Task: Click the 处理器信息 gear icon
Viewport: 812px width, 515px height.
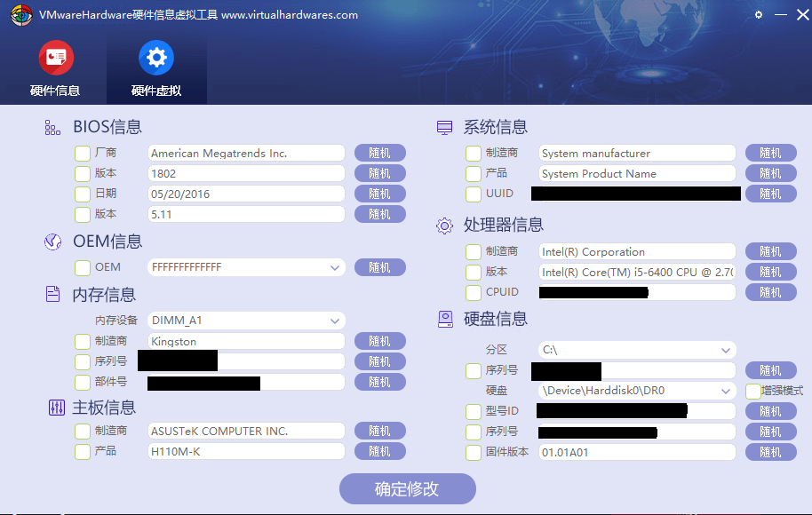Action: [444, 226]
